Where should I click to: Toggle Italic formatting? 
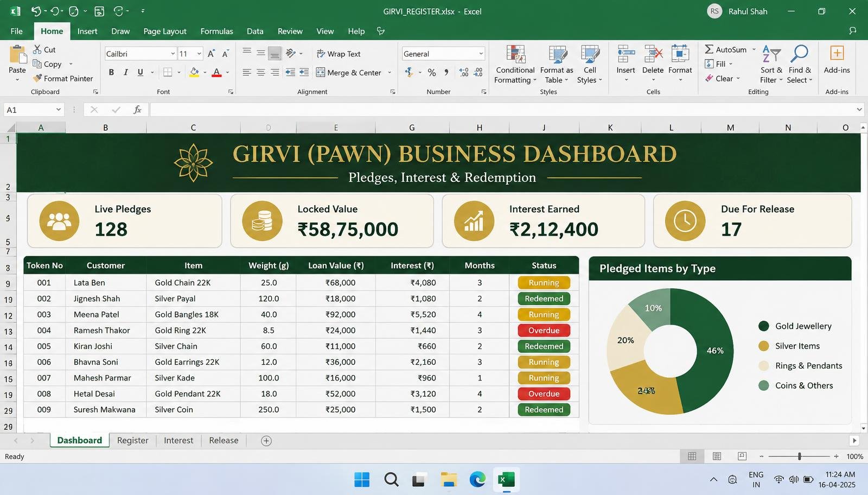126,72
